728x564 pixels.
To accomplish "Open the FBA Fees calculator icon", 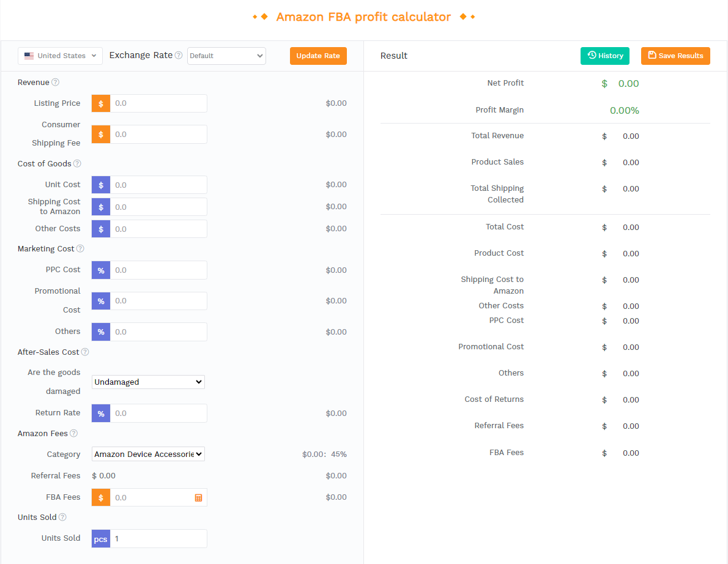I will point(198,497).
